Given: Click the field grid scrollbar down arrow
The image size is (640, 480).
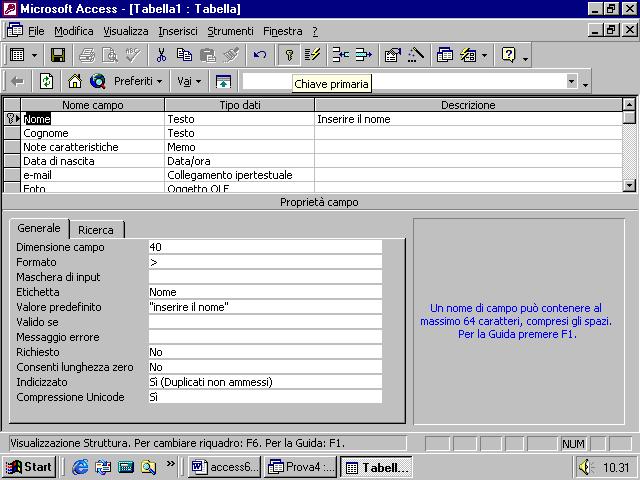Looking at the screenshot, I should (629, 184).
